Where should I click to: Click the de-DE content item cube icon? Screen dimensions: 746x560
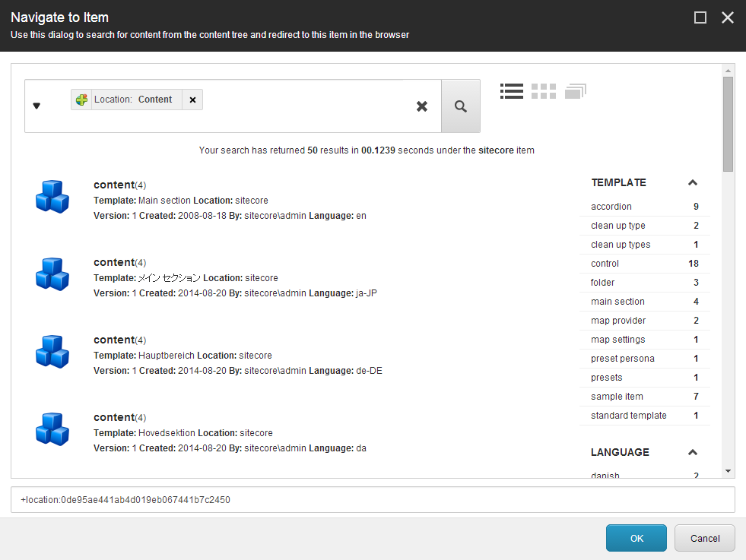pyautogui.click(x=52, y=352)
